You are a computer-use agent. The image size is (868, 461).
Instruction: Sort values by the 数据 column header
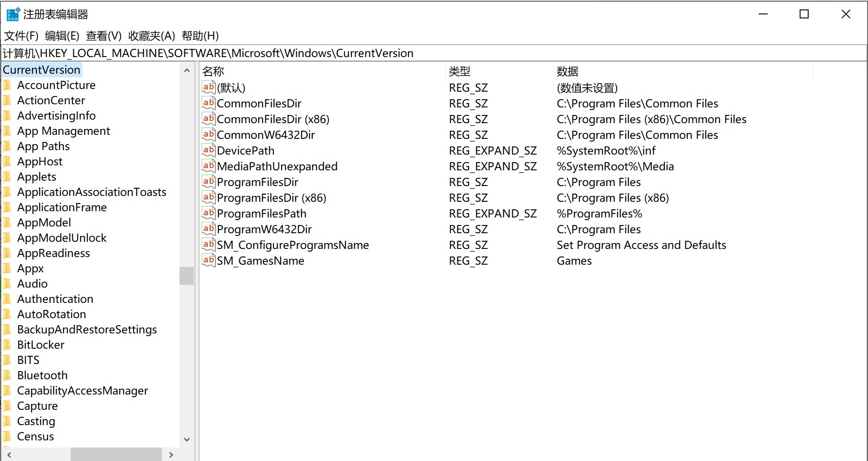pyautogui.click(x=683, y=71)
